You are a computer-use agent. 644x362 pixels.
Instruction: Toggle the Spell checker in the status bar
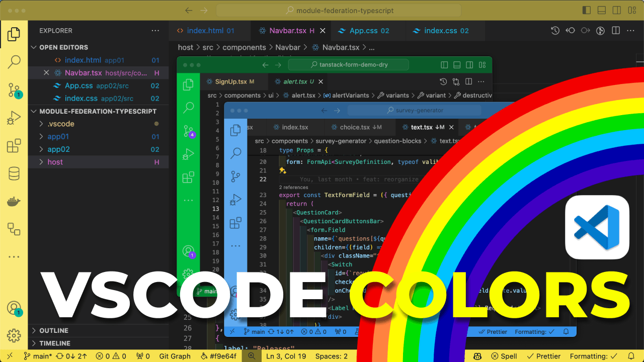point(504,356)
